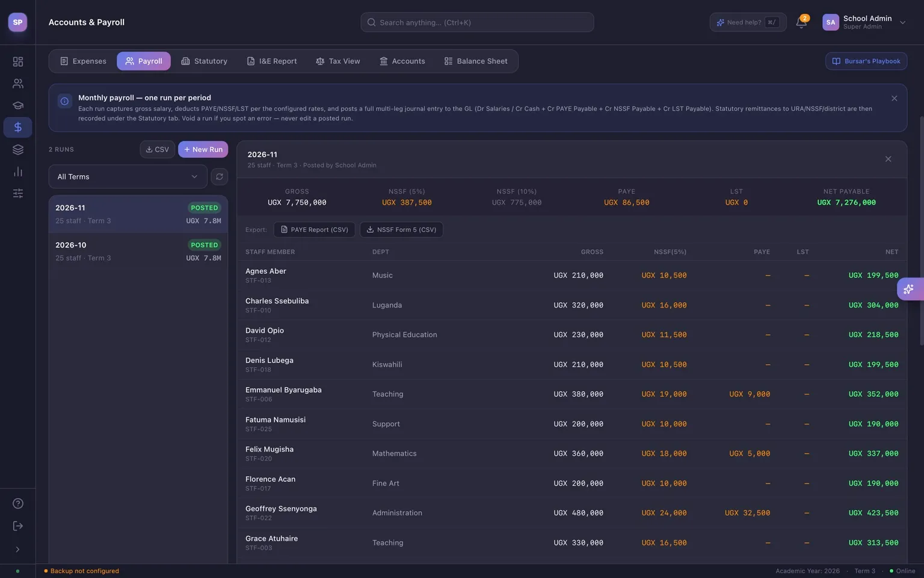Open the notifications bell icon
Viewport: 924px width, 578px height.
pos(801,22)
